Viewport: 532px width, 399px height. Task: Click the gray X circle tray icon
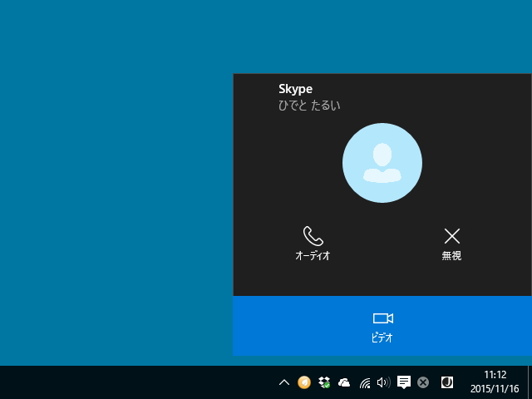tap(423, 382)
